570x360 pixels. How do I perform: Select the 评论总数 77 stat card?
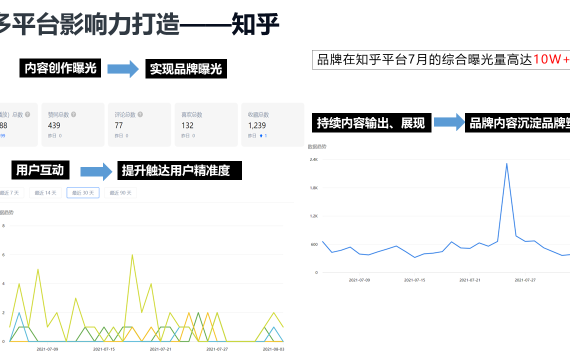[140, 125]
